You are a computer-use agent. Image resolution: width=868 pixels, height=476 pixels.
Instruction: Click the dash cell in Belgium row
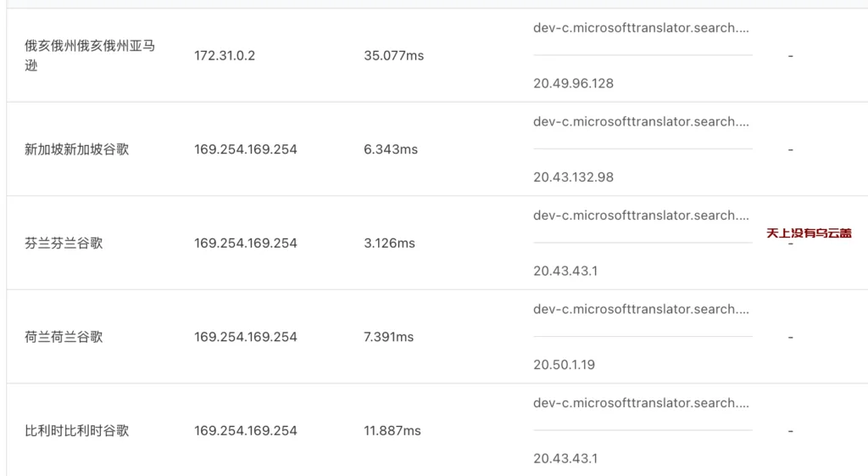[x=791, y=430]
